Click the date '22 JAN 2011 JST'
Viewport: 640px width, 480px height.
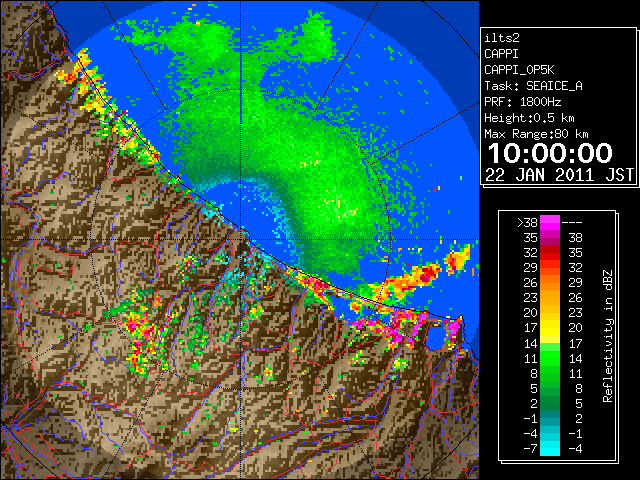click(x=559, y=175)
